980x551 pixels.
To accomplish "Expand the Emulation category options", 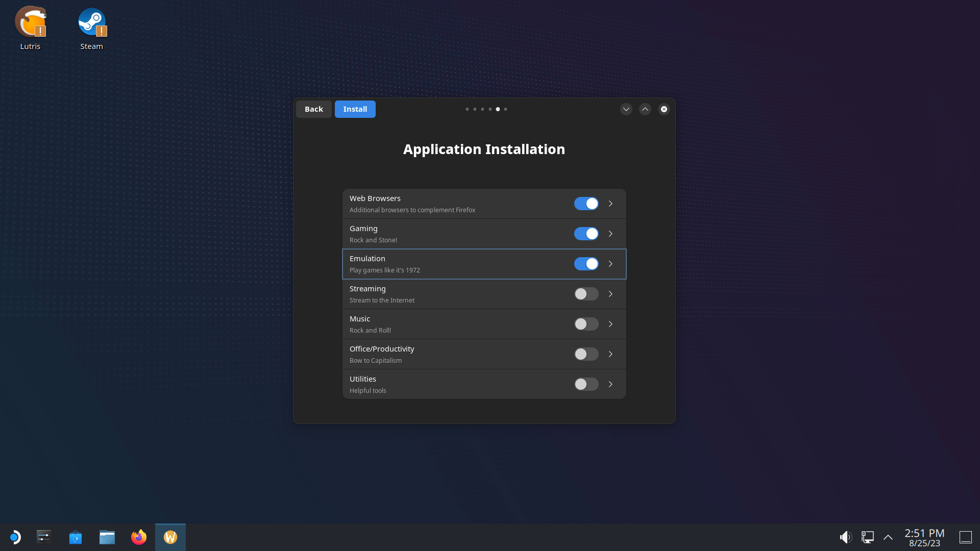I will (x=610, y=264).
